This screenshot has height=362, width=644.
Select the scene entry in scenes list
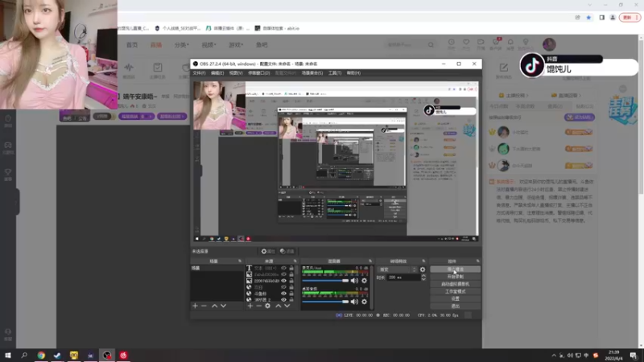[217, 268]
